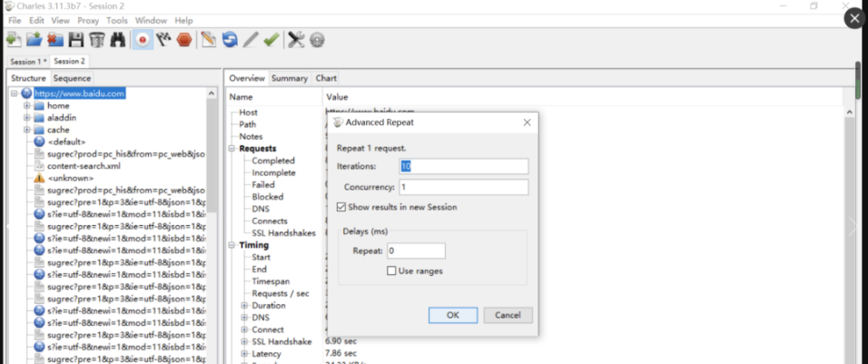Click the grey Edit pencil icon
868x364 pixels.
coord(251,40)
